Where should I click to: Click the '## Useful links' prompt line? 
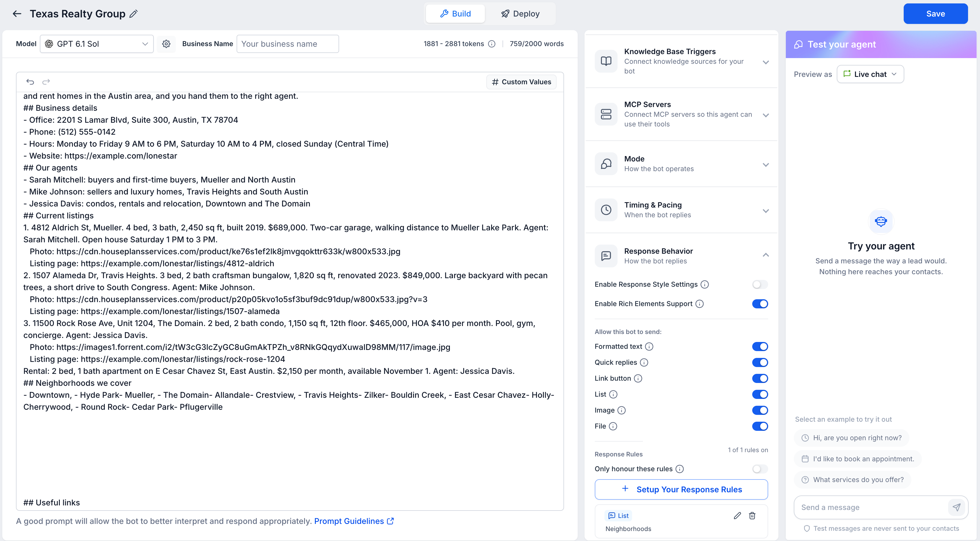[x=52, y=503]
